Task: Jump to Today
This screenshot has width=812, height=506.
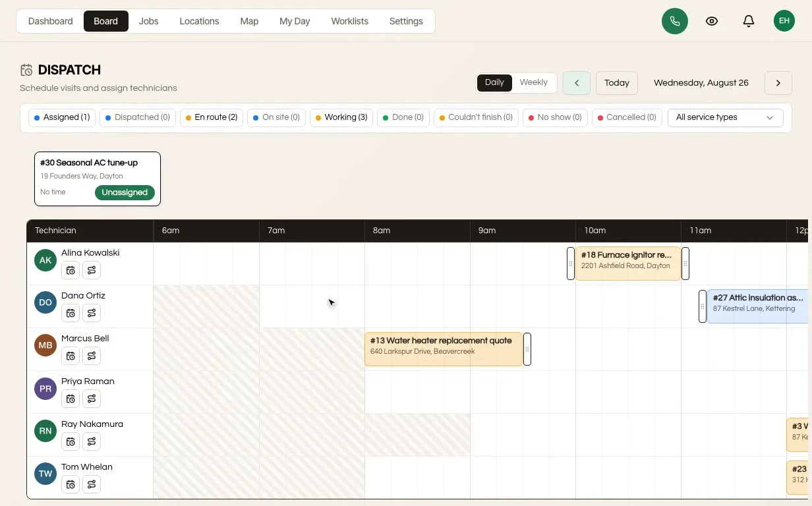Action: [x=617, y=83]
